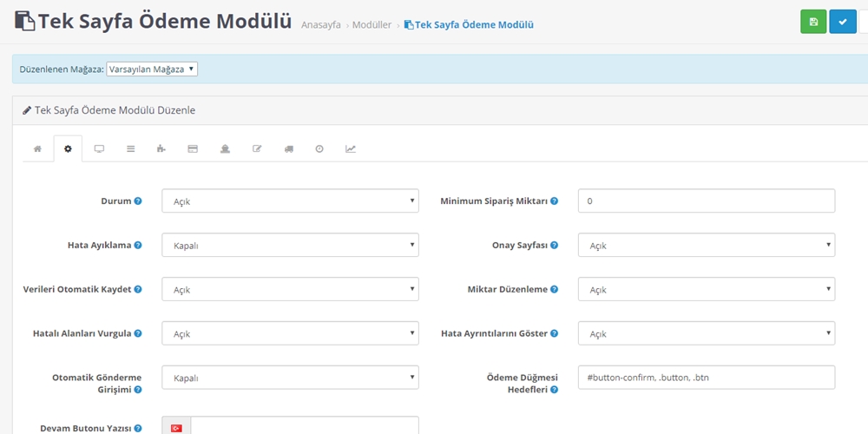The width and height of the screenshot is (868, 434).
Task: Open the Hata Ayrıntılarını Göster dropdown
Action: coord(707,334)
